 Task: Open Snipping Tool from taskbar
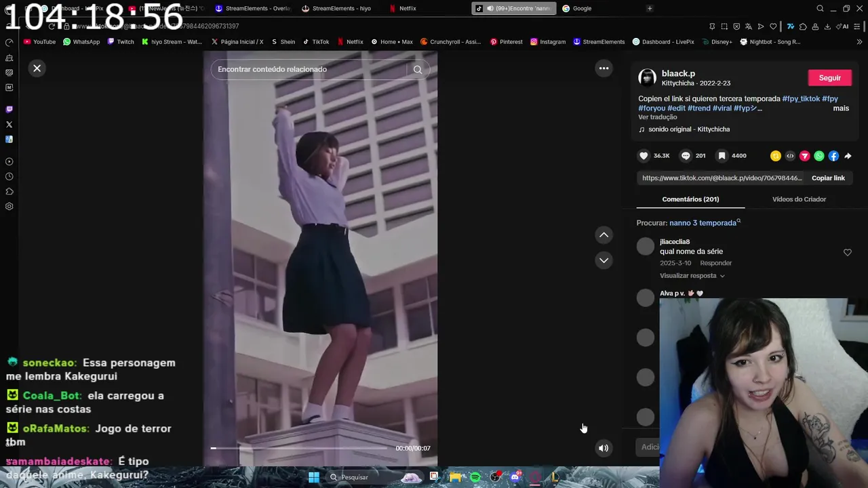(434, 477)
